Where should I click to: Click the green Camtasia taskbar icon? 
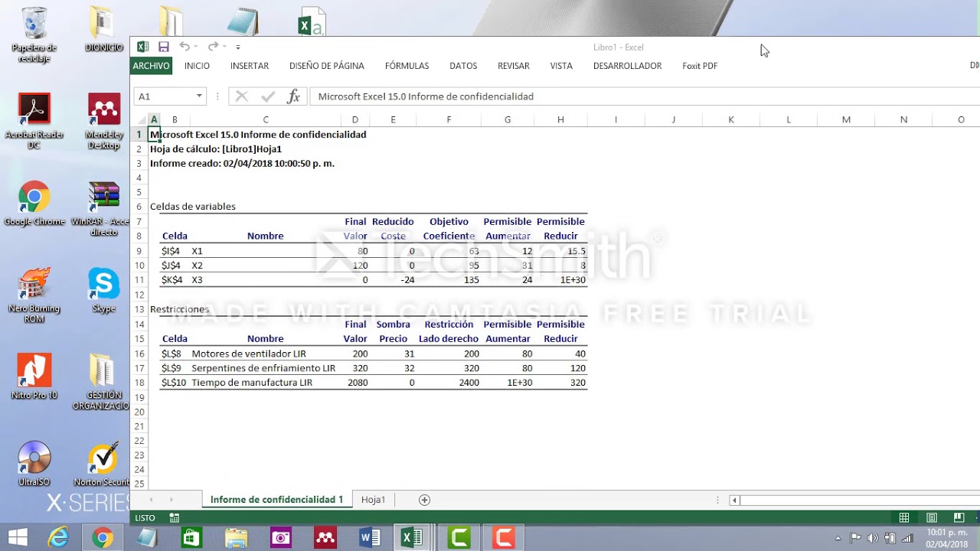(x=459, y=537)
